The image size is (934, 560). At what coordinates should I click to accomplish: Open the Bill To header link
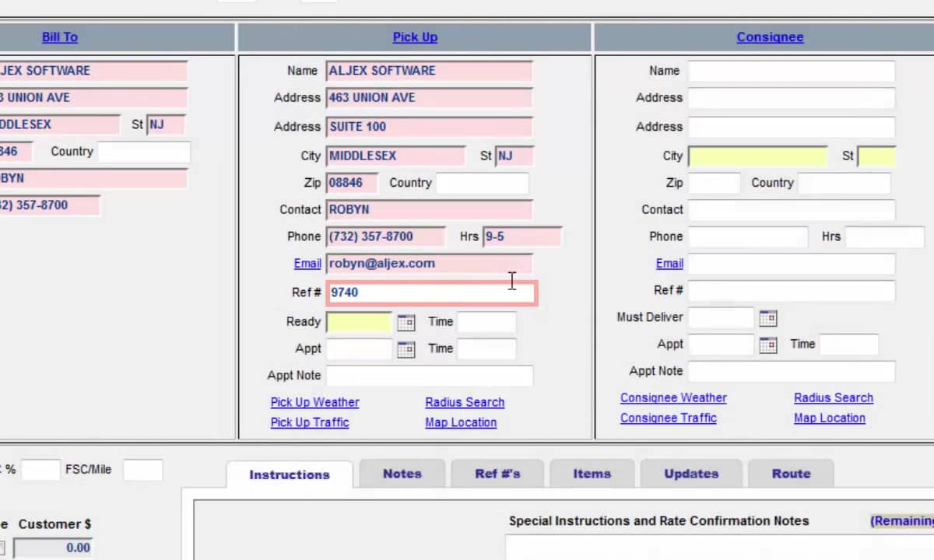[60, 37]
